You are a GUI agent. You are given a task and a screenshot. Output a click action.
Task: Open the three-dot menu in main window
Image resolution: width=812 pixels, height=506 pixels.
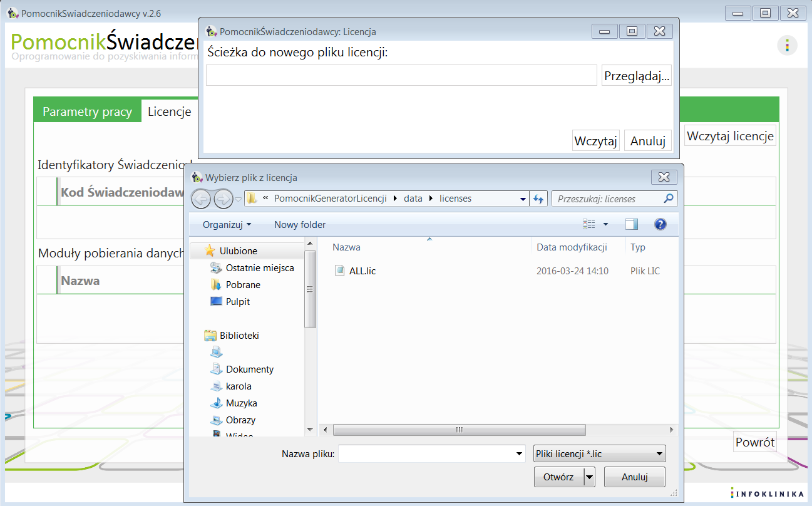point(787,46)
